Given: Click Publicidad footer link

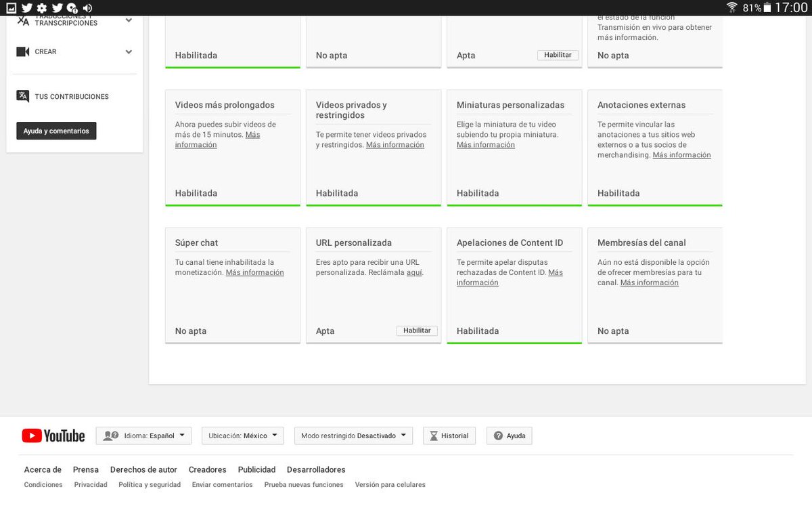Looking at the screenshot, I should [x=257, y=469].
